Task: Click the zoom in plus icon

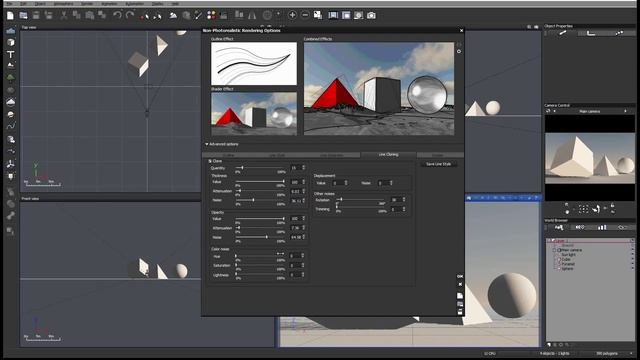Action: [x=292, y=15]
